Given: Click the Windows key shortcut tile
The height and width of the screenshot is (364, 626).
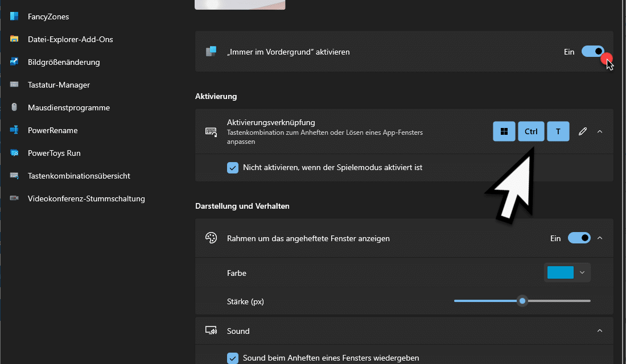Looking at the screenshot, I should [504, 131].
